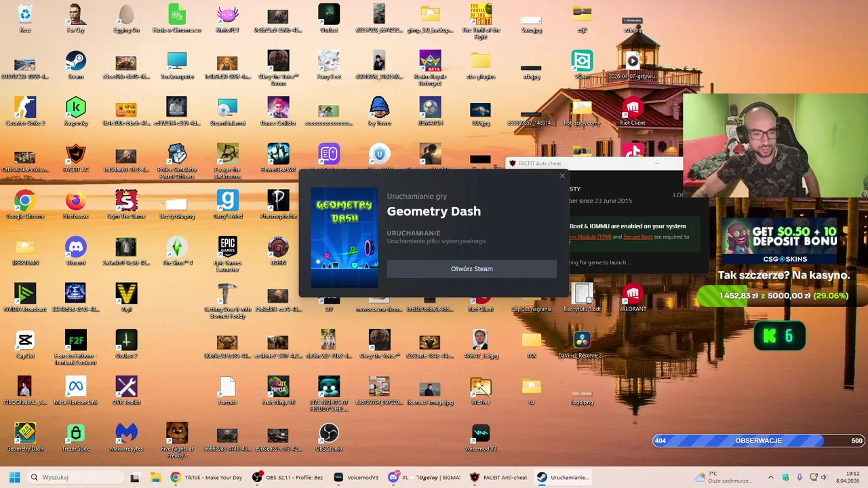Launch the Epic Games Launcher shortcut
The width and height of the screenshot is (868, 488).
tap(227, 254)
